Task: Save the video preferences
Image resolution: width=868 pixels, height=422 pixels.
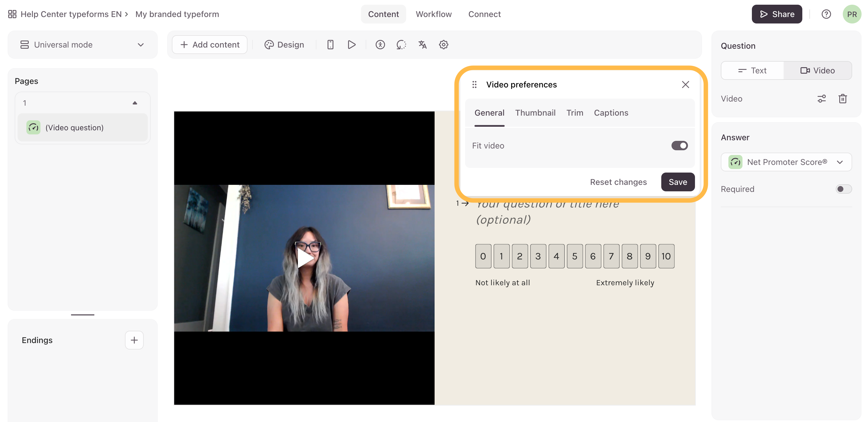Action: pos(677,182)
